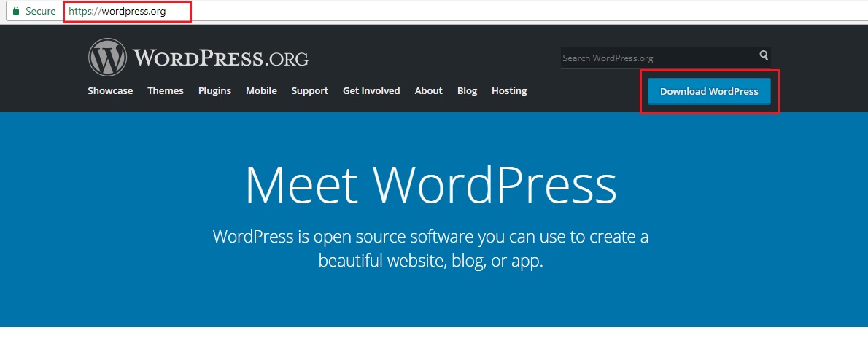Click the green secure padlock icon
Screen dimensions: 868x338
[16, 11]
